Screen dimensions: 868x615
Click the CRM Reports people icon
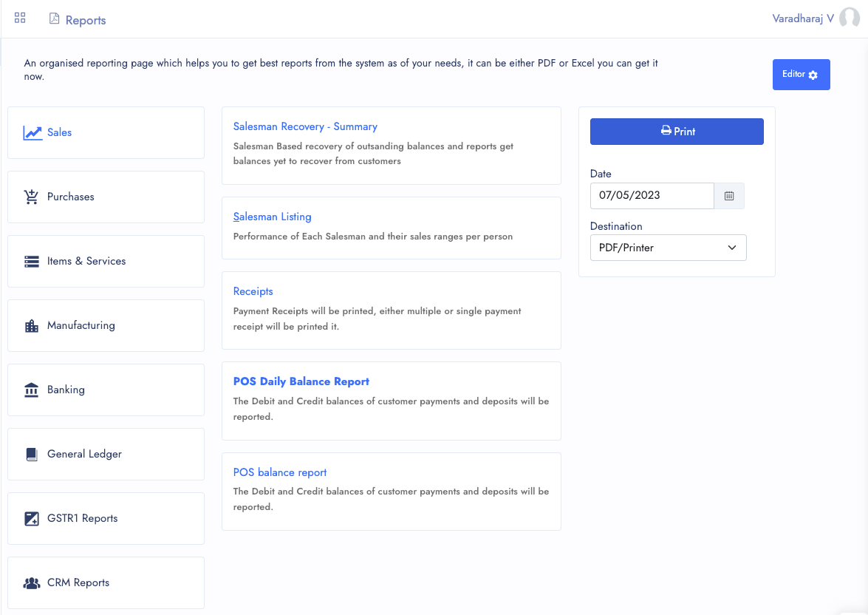point(32,583)
